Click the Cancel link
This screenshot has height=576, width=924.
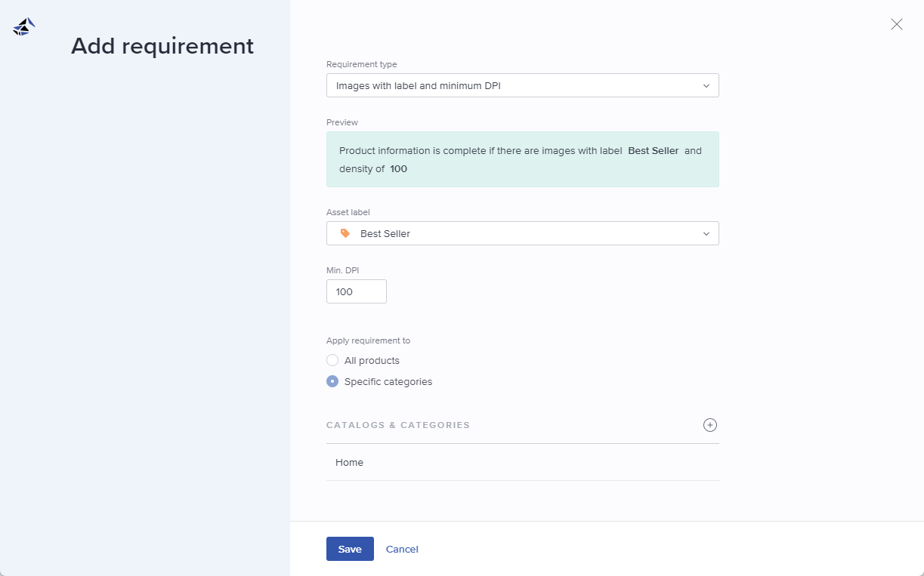click(x=402, y=549)
